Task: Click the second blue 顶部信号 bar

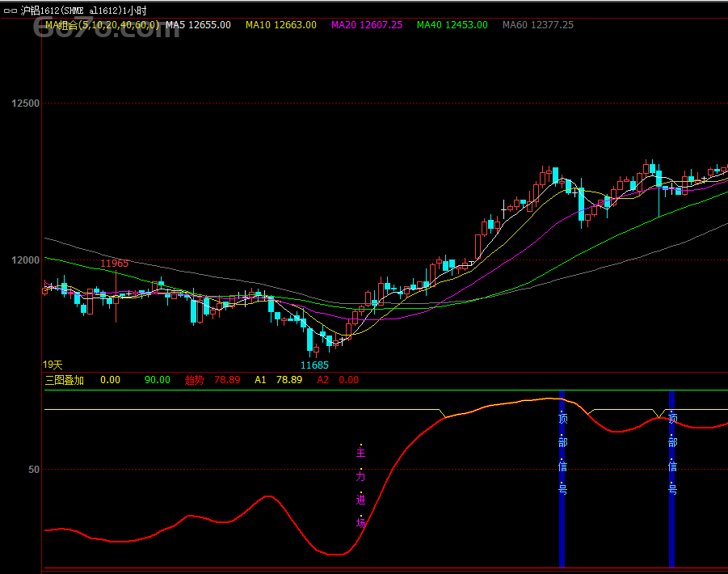Action: [671, 479]
